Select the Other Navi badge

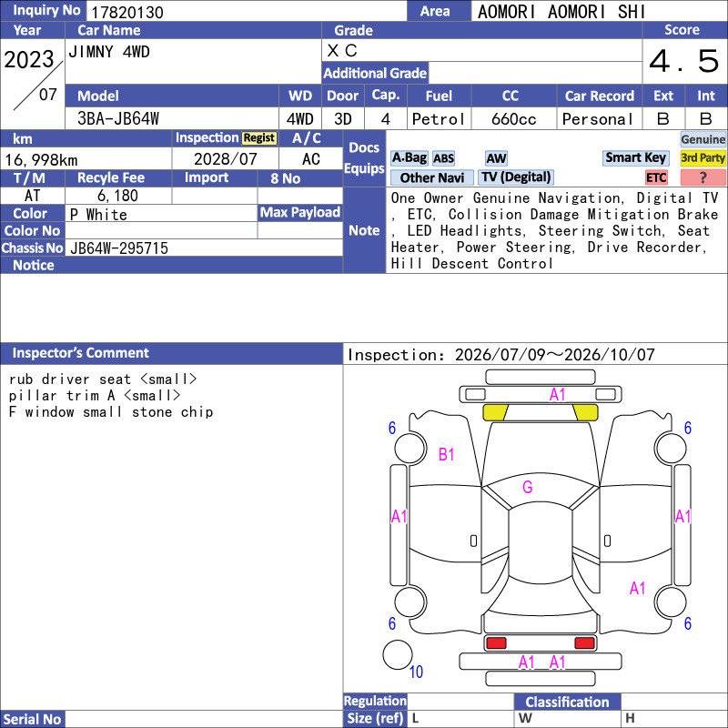click(431, 177)
